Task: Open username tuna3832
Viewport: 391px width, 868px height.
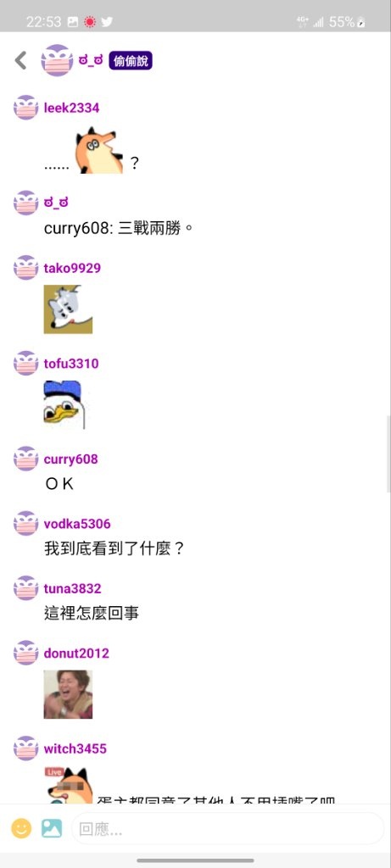Action: coord(73,588)
